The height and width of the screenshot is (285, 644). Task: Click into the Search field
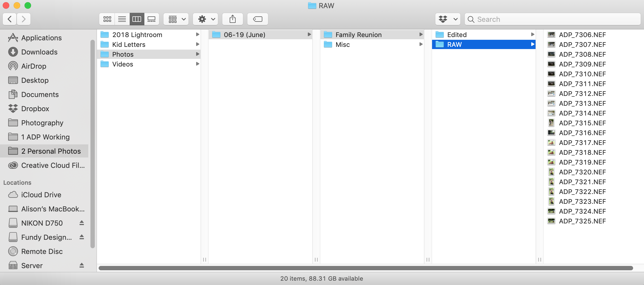coord(553,19)
